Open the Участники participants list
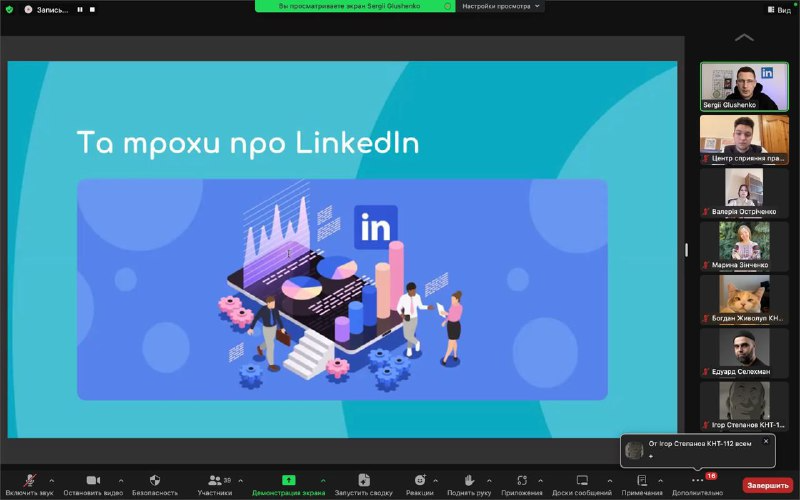Screen dimensions: 800x500 pyautogui.click(x=214, y=481)
